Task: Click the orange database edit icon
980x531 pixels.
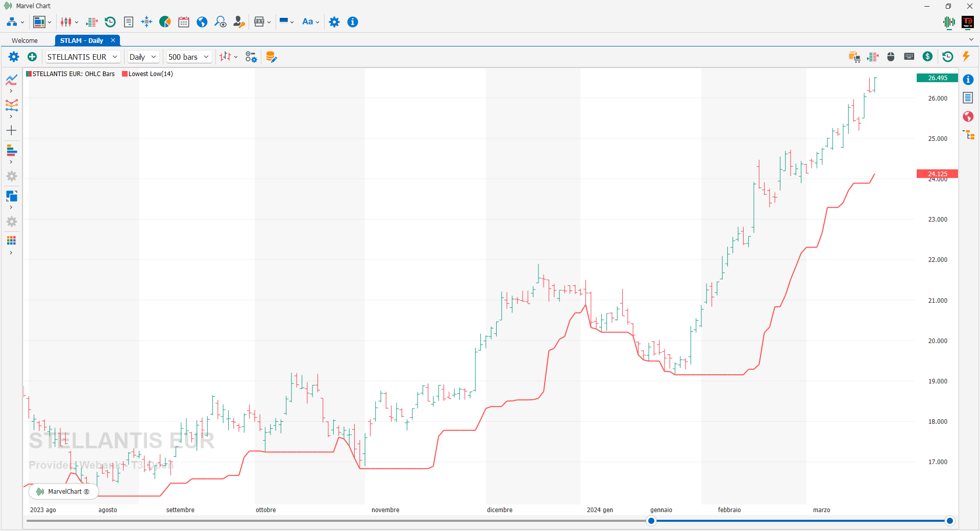Action: 272,57
